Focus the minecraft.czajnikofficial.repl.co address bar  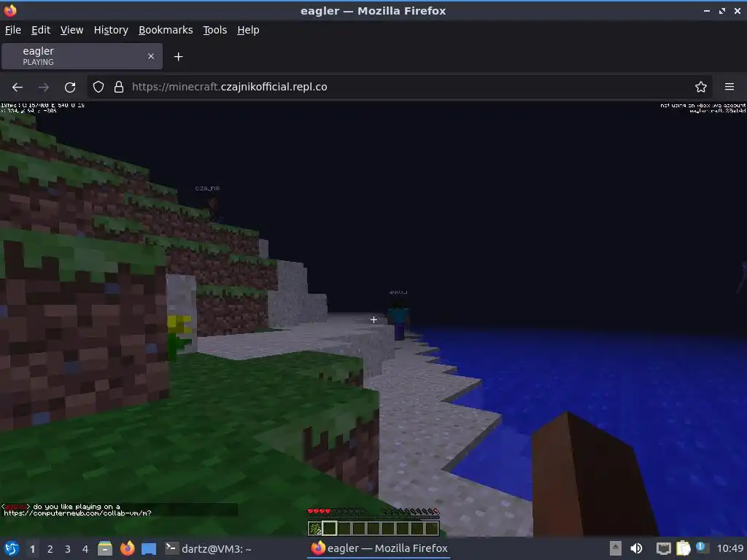tap(399, 87)
